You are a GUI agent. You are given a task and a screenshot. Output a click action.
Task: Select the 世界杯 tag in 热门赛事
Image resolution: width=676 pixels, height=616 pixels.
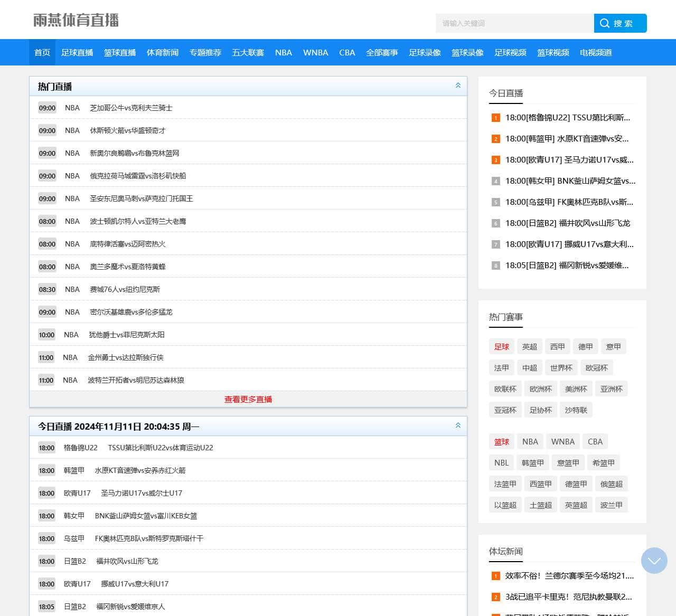561,368
